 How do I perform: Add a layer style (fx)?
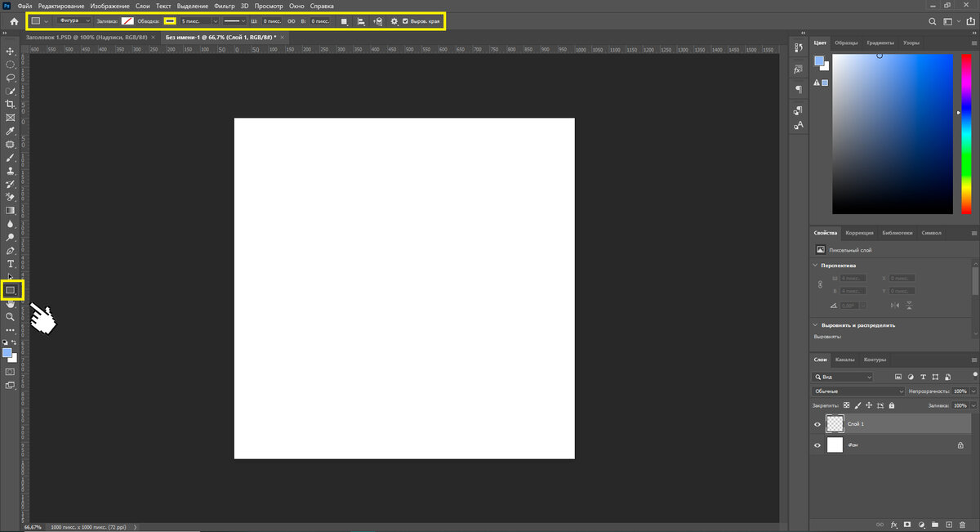pyautogui.click(x=893, y=523)
